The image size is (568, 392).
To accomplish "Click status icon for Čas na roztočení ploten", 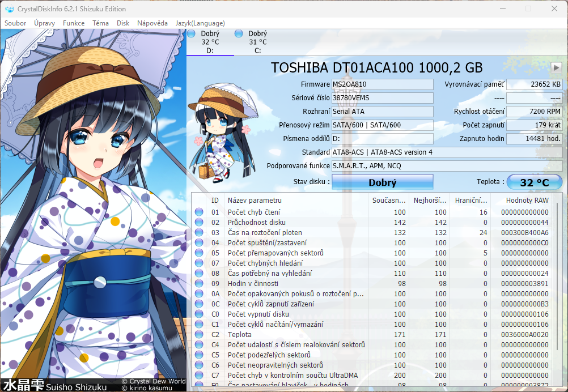I will pos(199,232).
